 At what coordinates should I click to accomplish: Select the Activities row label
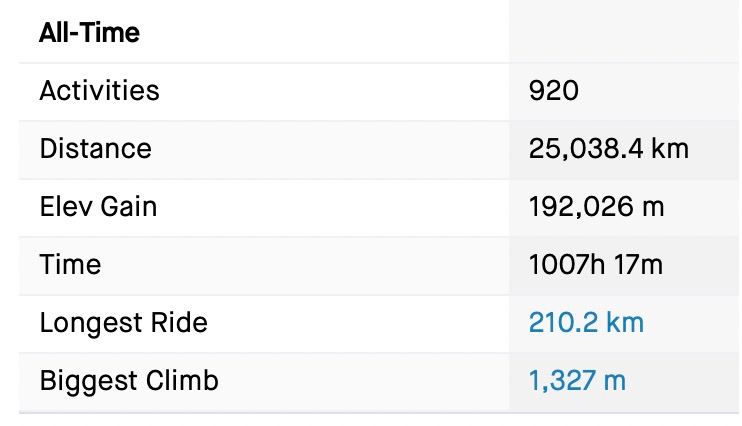pos(99,91)
